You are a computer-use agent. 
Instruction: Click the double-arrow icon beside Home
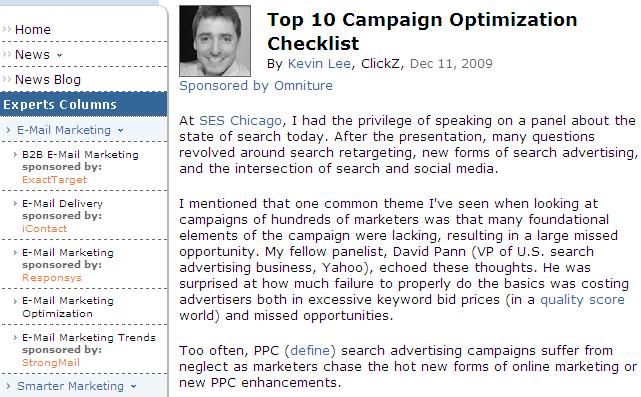[x=7, y=29]
